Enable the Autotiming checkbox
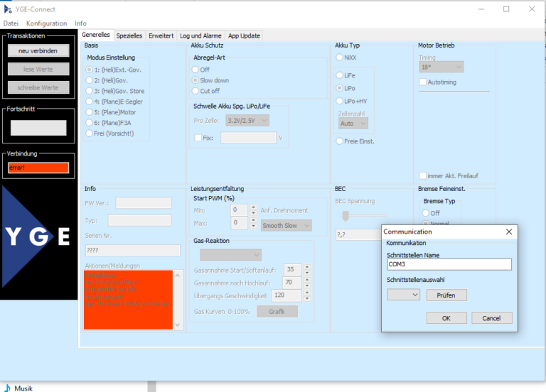 pos(423,82)
